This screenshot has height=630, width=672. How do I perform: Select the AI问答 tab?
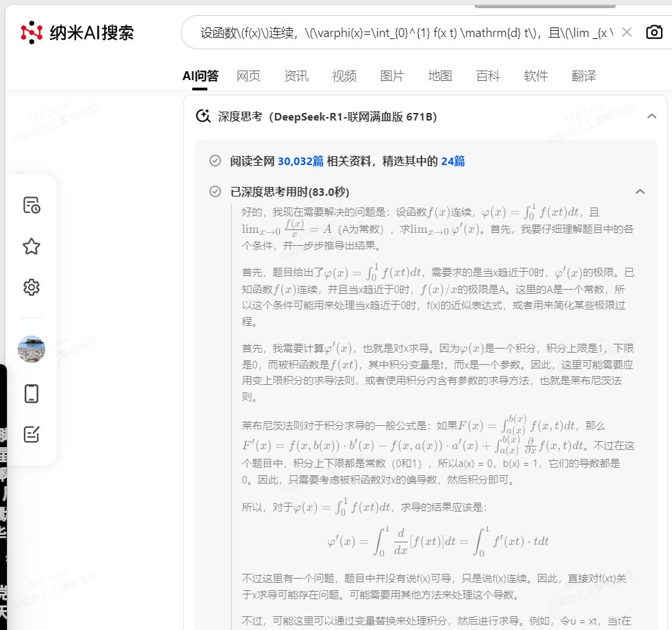coord(200,76)
